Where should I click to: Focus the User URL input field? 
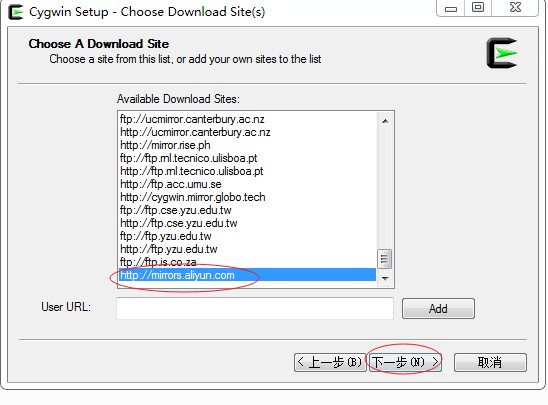[255, 308]
